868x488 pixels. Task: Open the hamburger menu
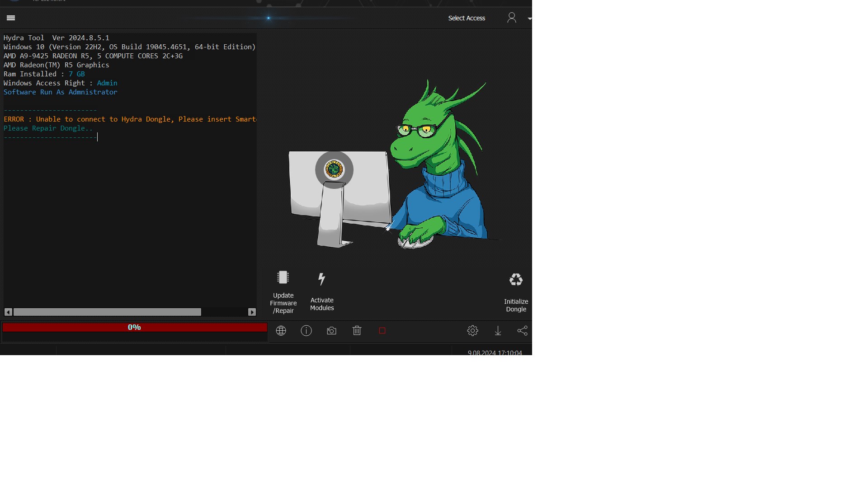tap(11, 18)
